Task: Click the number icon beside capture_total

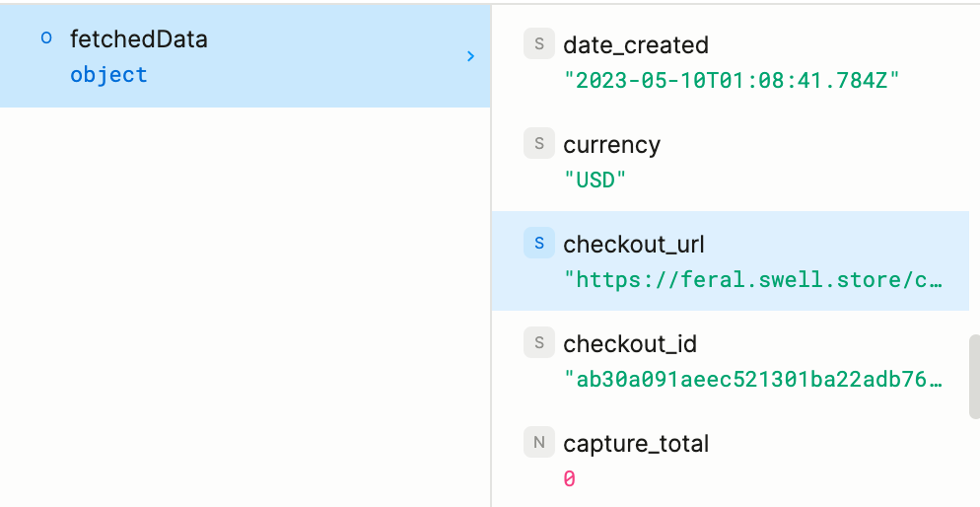Action: tap(538, 443)
